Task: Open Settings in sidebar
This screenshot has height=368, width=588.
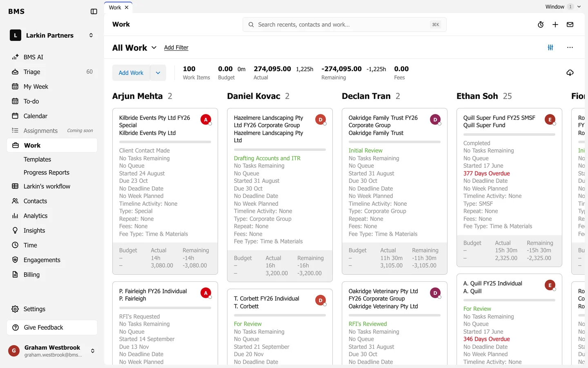Action: coord(52,309)
